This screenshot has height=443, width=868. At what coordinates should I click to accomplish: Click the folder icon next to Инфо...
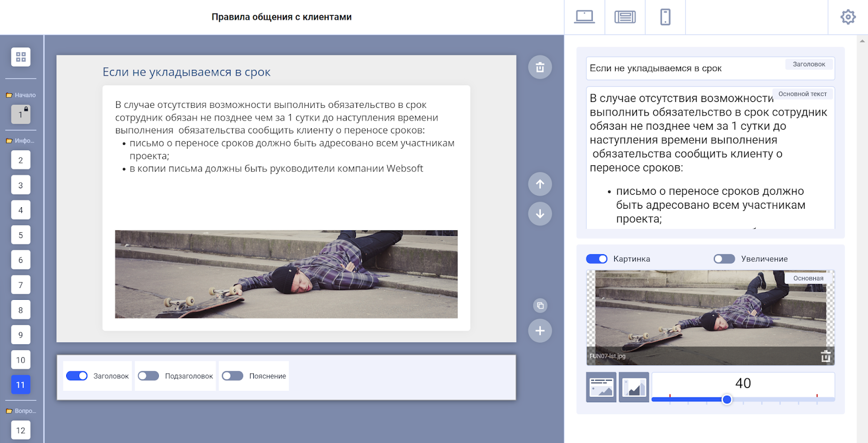click(x=9, y=141)
